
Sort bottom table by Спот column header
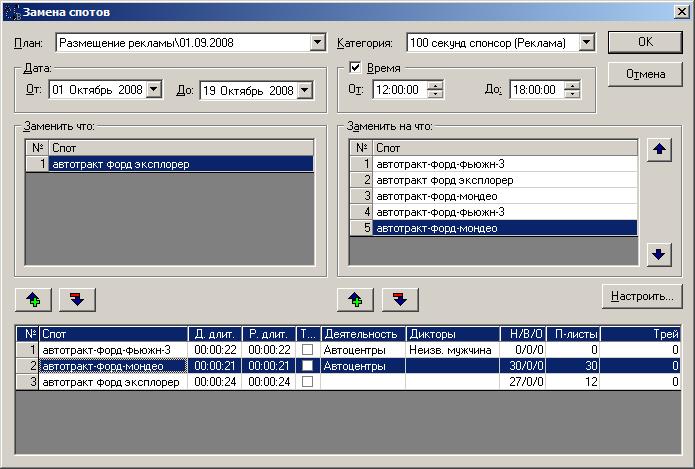tap(113, 334)
